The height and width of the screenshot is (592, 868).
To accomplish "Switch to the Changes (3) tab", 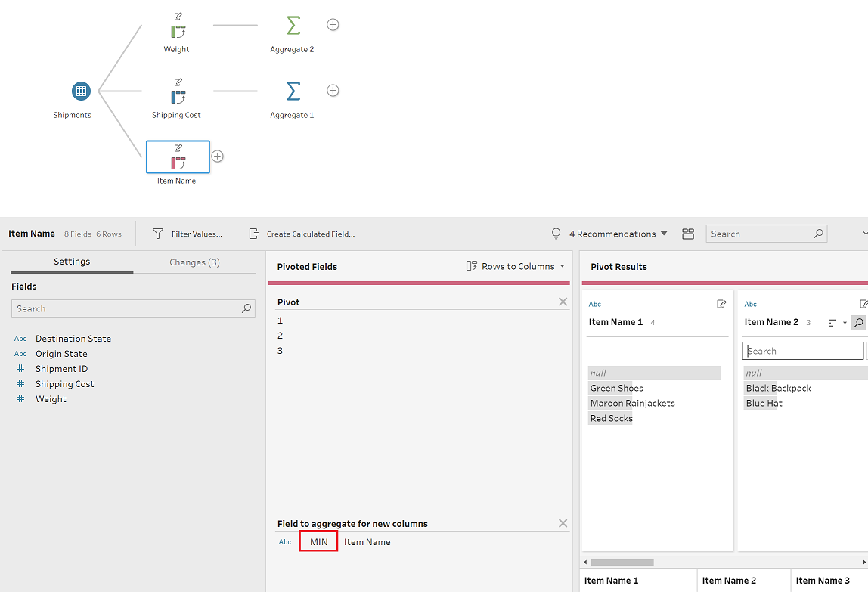I will (194, 262).
